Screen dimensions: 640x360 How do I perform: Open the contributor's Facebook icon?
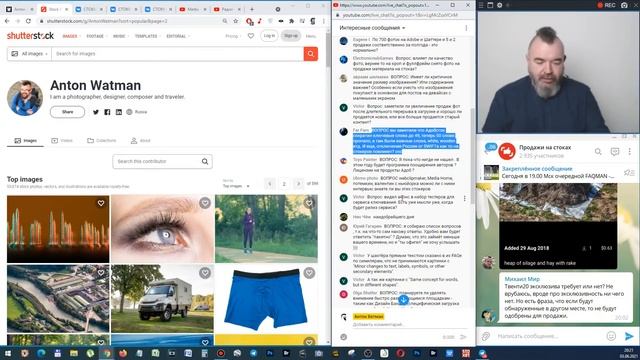[x=107, y=112]
